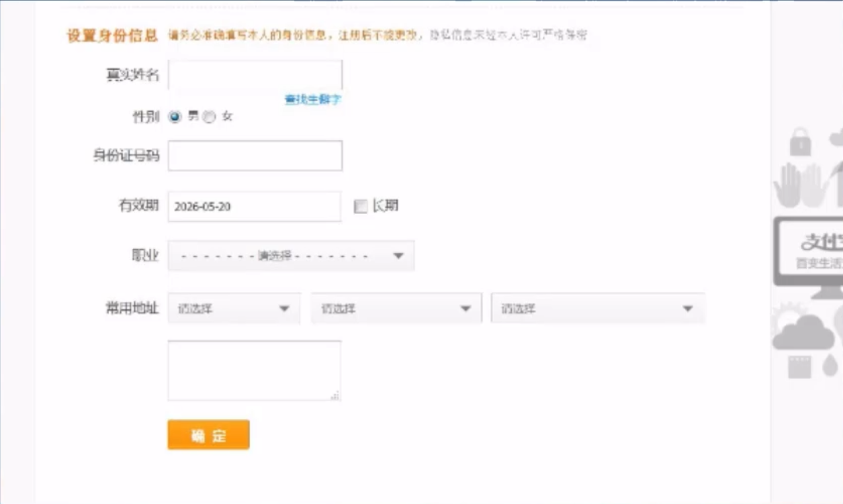Image resolution: width=843 pixels, height=504 pixels.
Task: Select the 女 (female) radio button
Action: point(209,117)
